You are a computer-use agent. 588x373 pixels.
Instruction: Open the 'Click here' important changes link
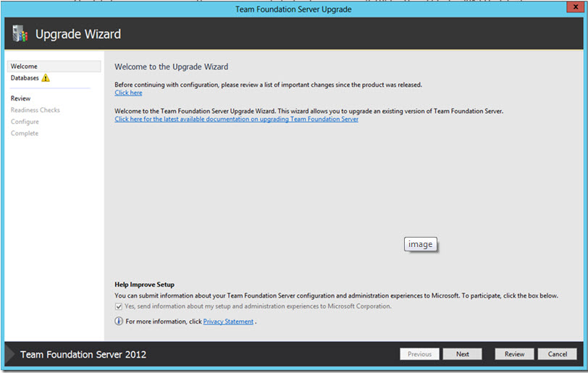pos(128,93)
